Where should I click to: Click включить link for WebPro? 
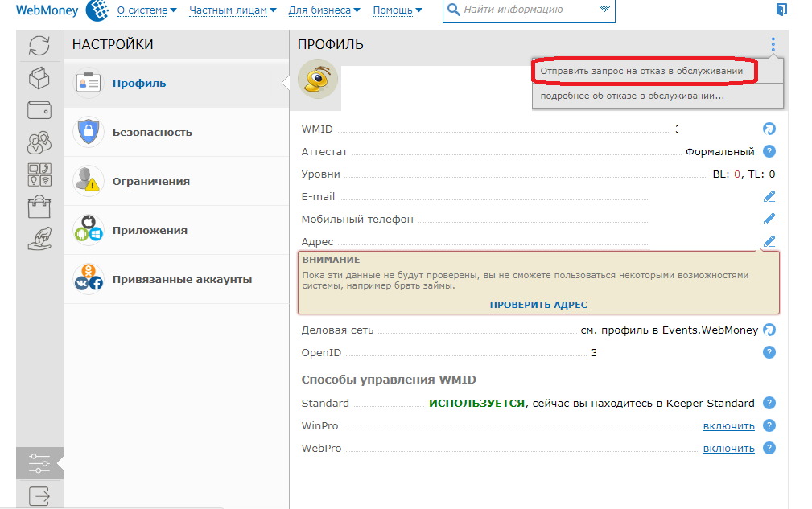(728, 449)
